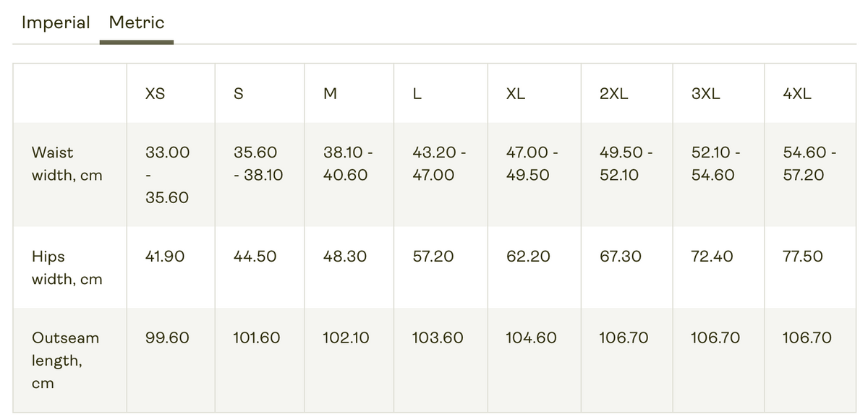Click the 3XL column header

pyautogui.click(x=706, y=94)
